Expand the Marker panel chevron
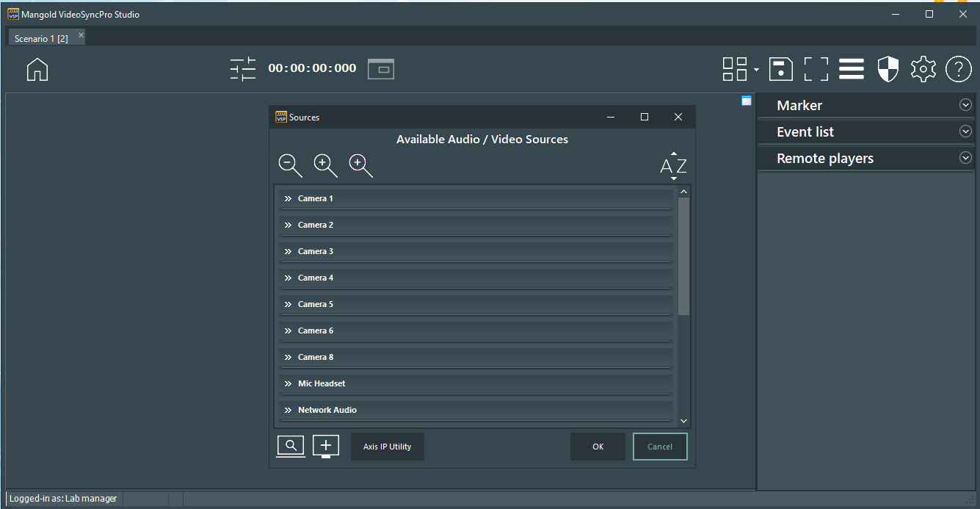Viewport: 980px width, 509px height. (965, 105)
